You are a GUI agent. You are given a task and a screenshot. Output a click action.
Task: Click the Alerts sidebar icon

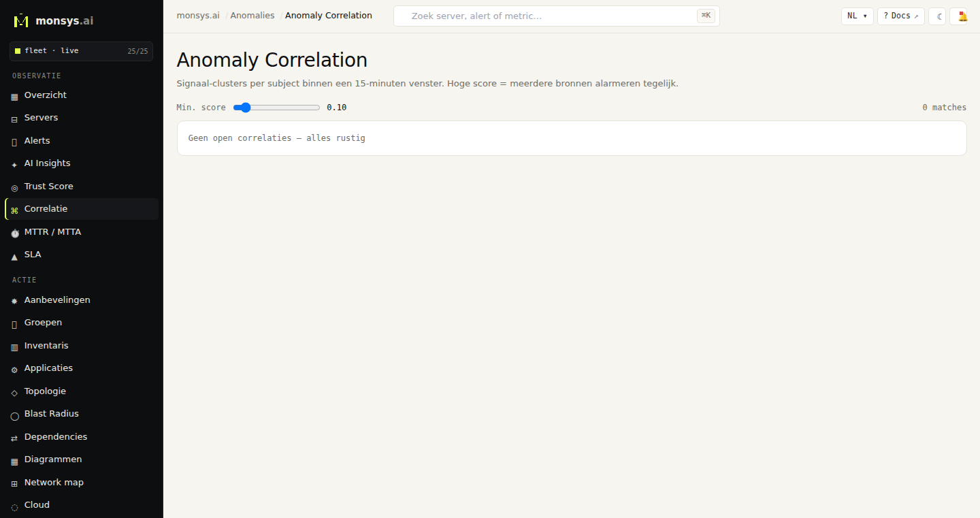pyautogui.click(x=14, y=142)
